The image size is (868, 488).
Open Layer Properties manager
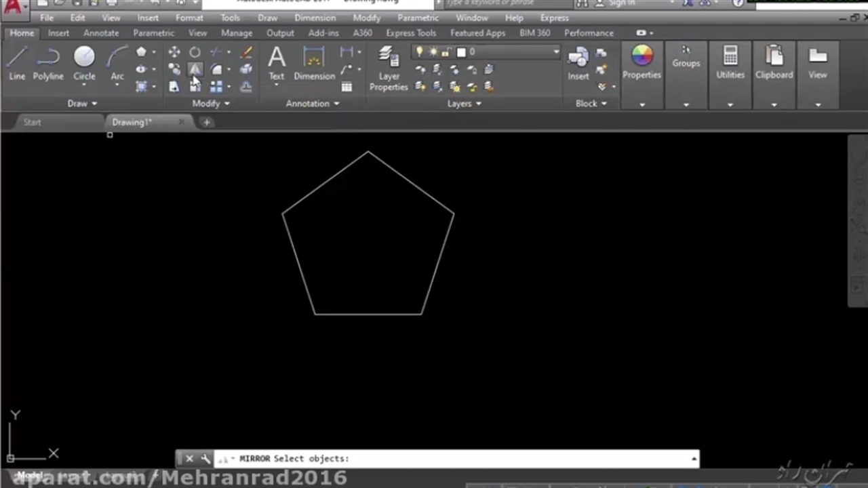389,68
